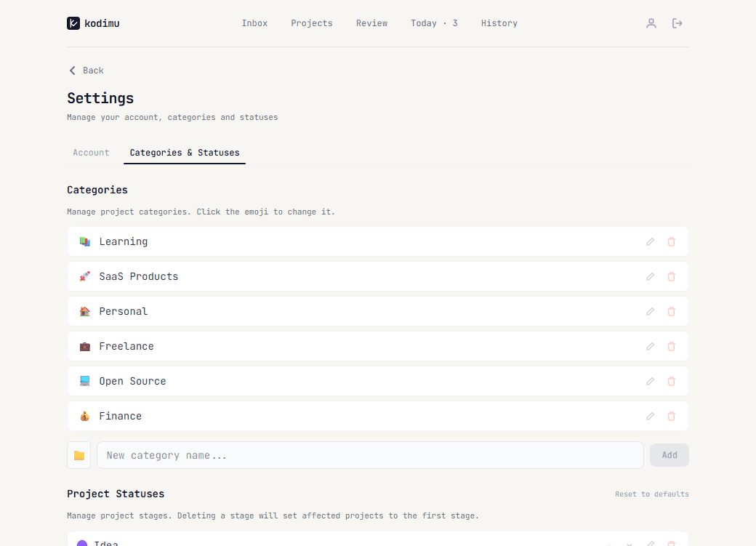Focus the New category name field
Screen dimensions: 756x546
click(370, 455)
